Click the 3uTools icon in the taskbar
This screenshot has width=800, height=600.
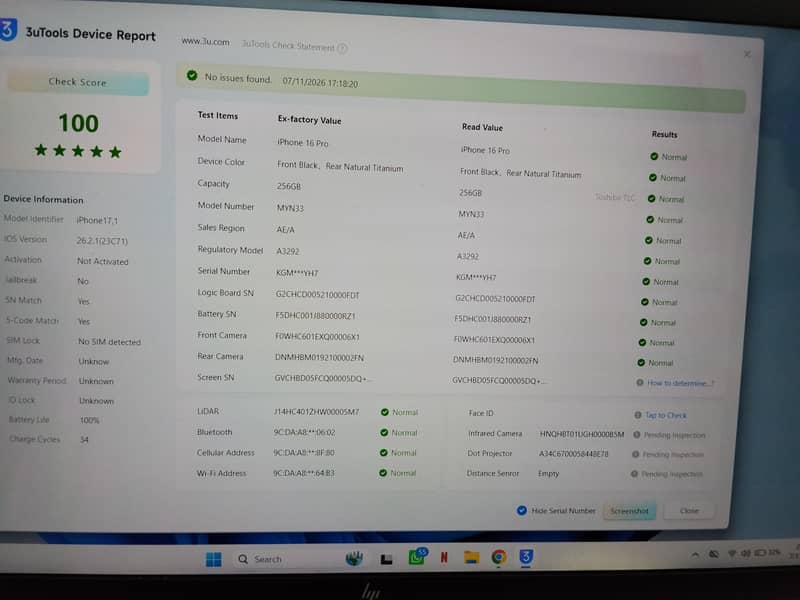pyautogui.click(x=526, y=556)
